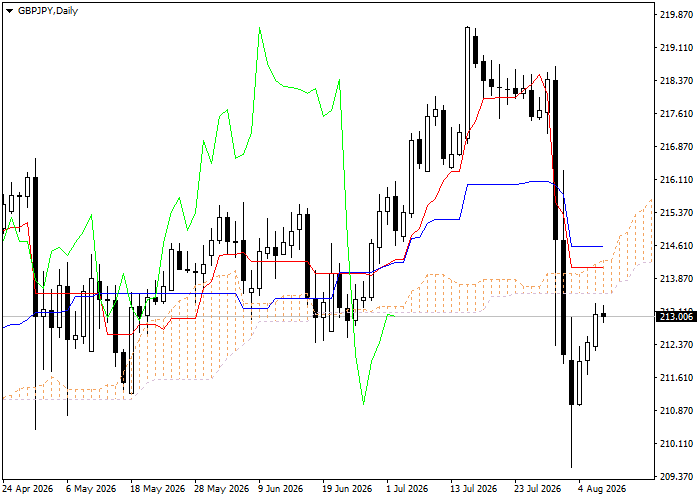Viewport: 700px width, 500px height.
Task: Click the 219.110 price axis label
Action: (676, 48)
